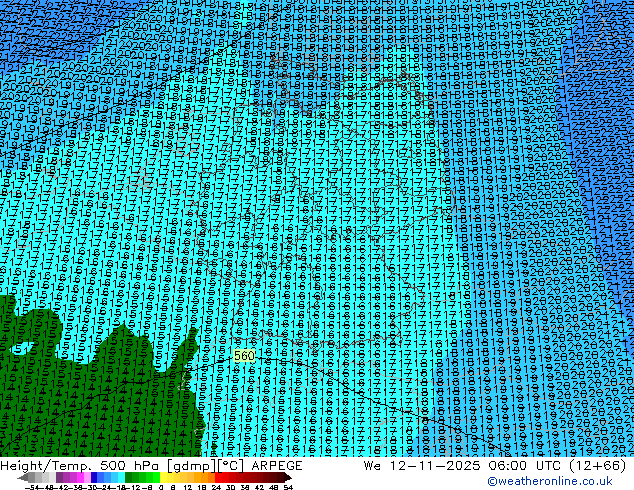Select the 'Height/Temp.' title text
The height and width of the screenshot is (490, 634).
[x=46, y=466]
